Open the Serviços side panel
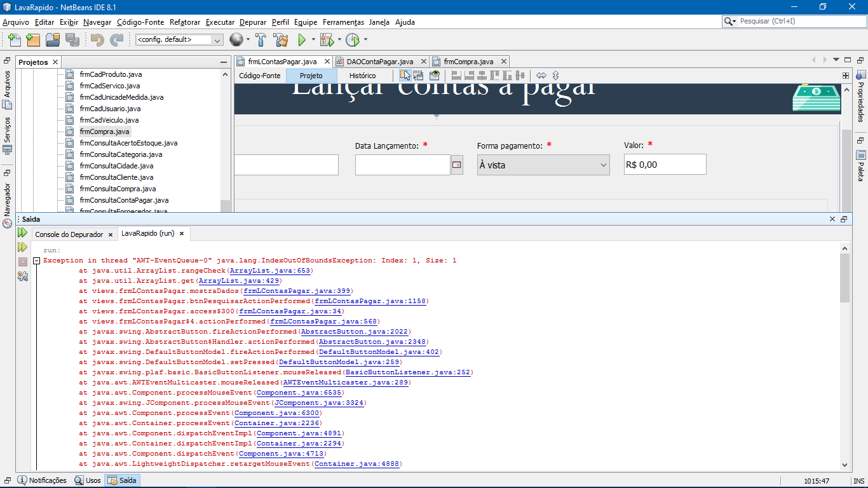This screenshot has height=488, width=868. coord(8,135)
